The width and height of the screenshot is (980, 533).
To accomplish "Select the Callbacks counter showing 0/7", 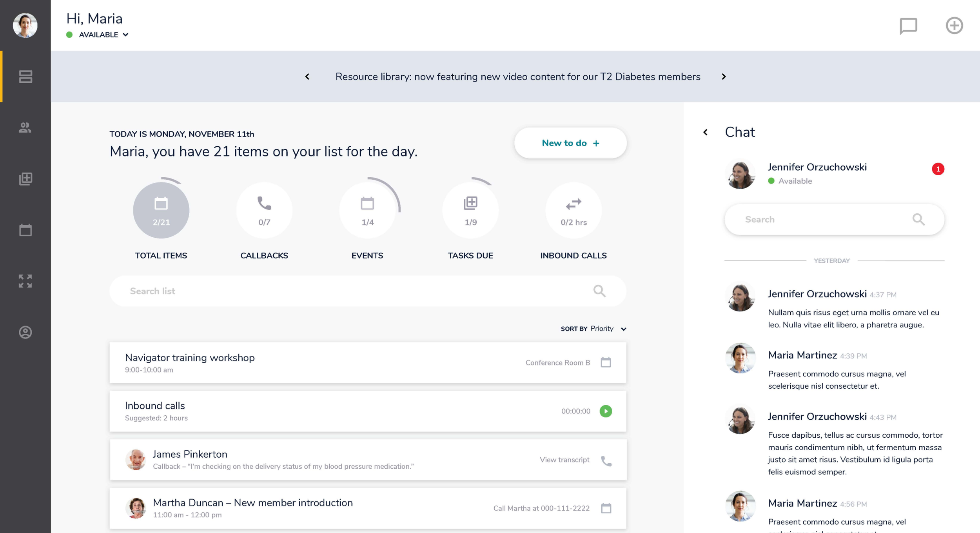I will click(264, 211).
